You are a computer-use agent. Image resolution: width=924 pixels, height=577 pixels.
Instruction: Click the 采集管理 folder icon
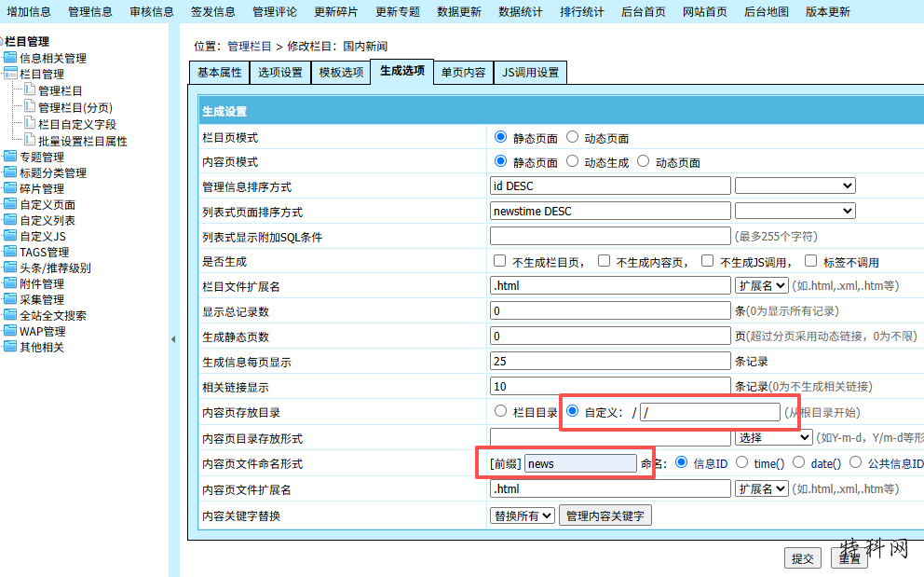[10, 300]
